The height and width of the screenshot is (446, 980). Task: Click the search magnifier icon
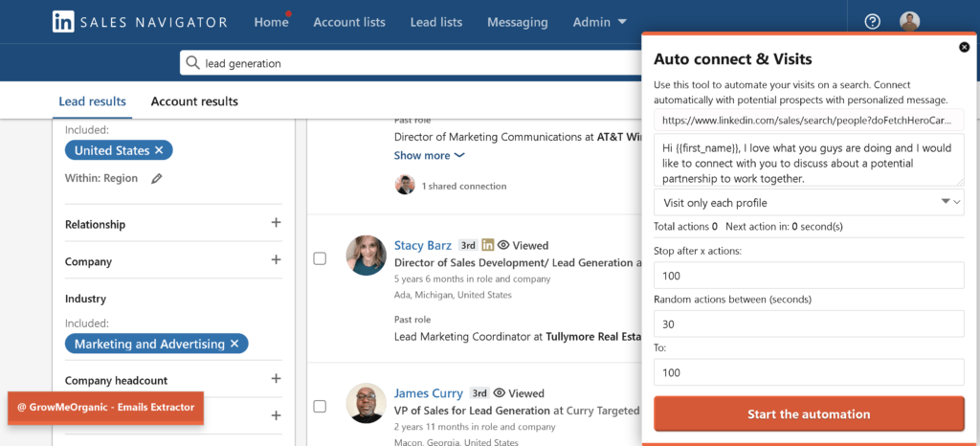pos(193,63)
